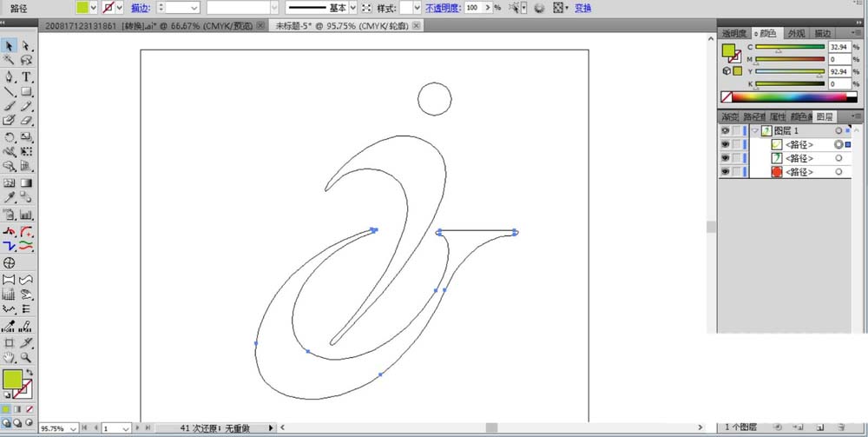Image resolution: width=868 pixels, height=437 pixels.
Task: Select the Eraser tool
Action: pyautogui.click(x=25, y=120)
